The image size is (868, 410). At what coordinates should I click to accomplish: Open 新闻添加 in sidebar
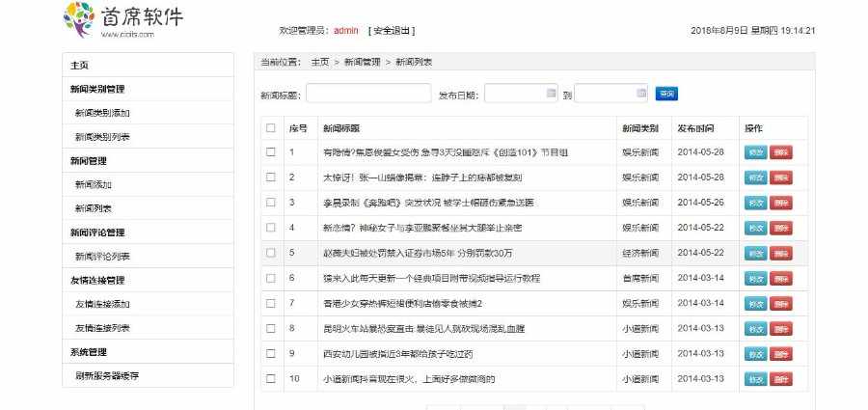148,184
